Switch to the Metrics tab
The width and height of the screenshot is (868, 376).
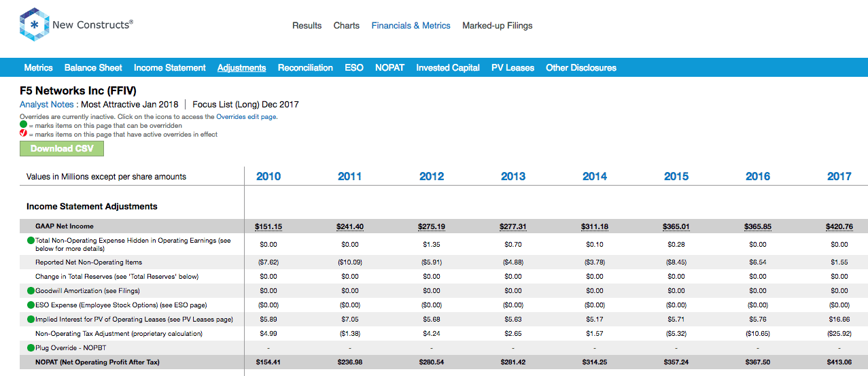pyautogui.click(x=38, y=67)
